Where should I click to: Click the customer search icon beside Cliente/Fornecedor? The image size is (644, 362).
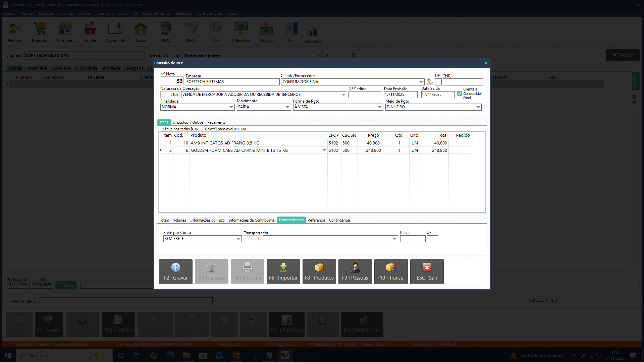point(429,82)
